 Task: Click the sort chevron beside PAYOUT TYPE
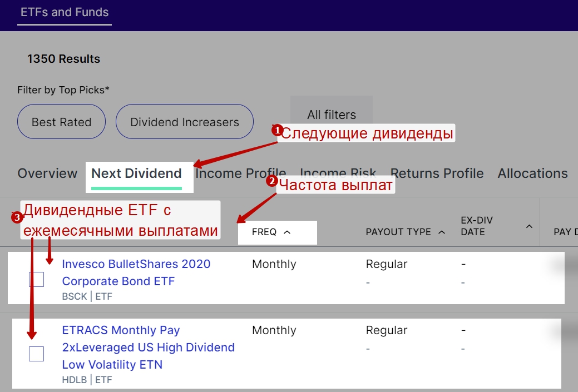(442, 232)
